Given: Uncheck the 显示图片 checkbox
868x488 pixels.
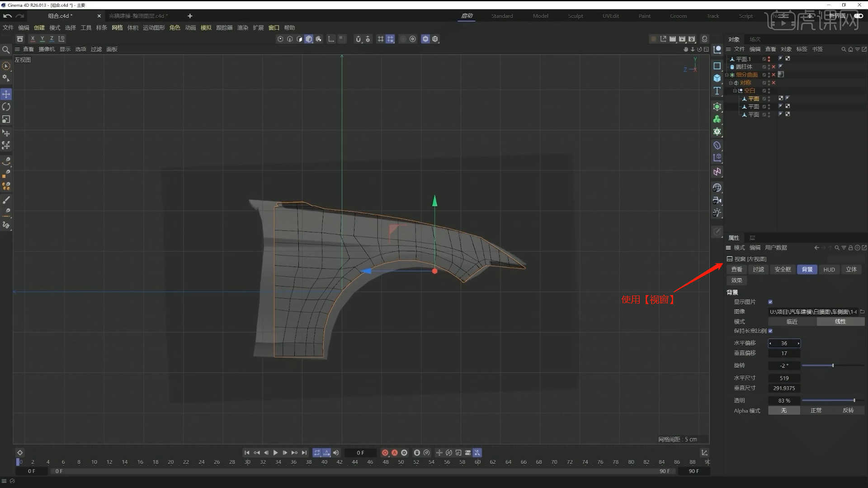Looking at the screenshot, I should [770, 302].
